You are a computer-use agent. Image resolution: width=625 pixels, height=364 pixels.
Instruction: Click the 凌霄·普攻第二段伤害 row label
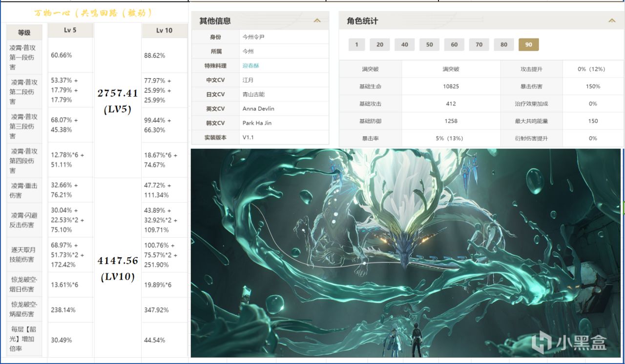tap(23, 91)
